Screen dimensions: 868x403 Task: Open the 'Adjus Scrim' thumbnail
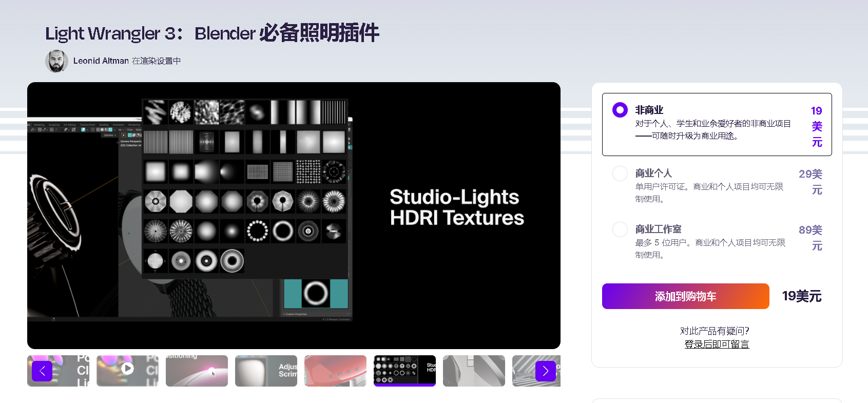tap(266, 371)
